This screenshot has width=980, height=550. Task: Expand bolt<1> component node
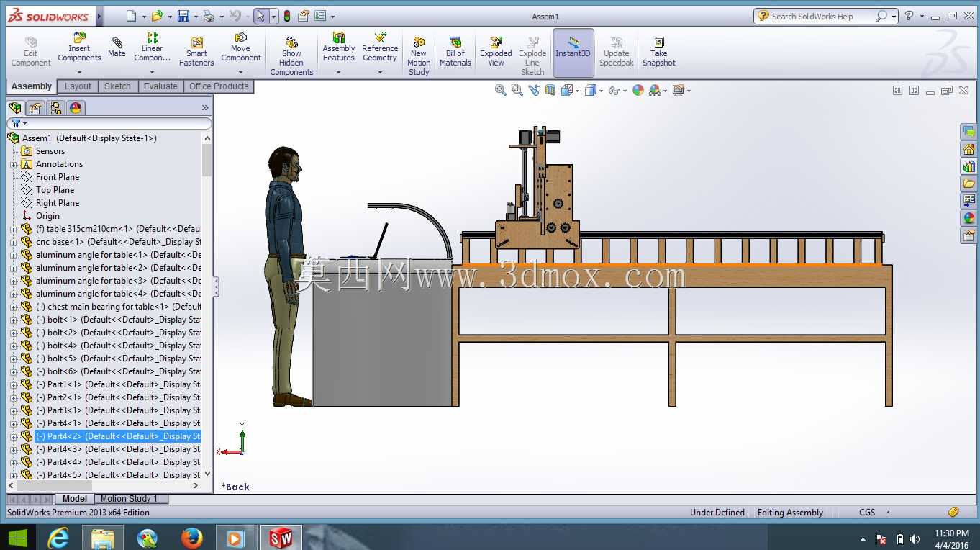[x=13, y=320]
